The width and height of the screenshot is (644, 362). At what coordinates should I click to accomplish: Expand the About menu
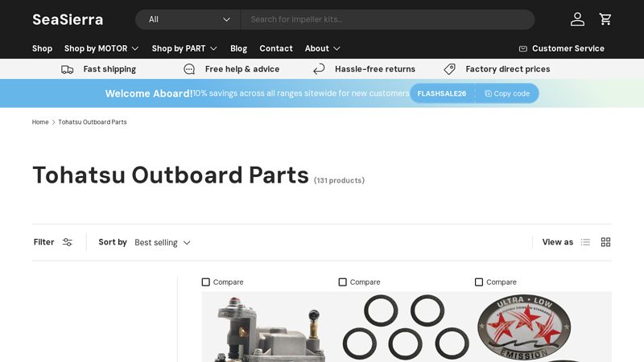pos(323,48)
